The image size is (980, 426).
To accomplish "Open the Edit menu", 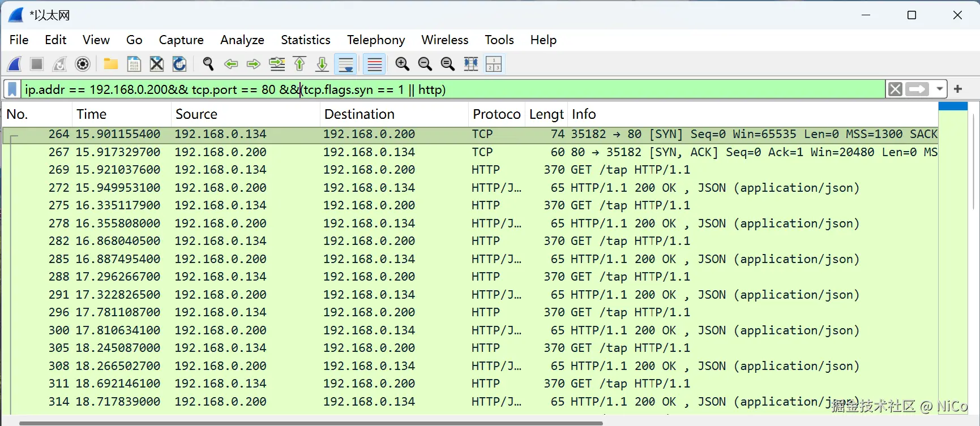I will 55,40.
